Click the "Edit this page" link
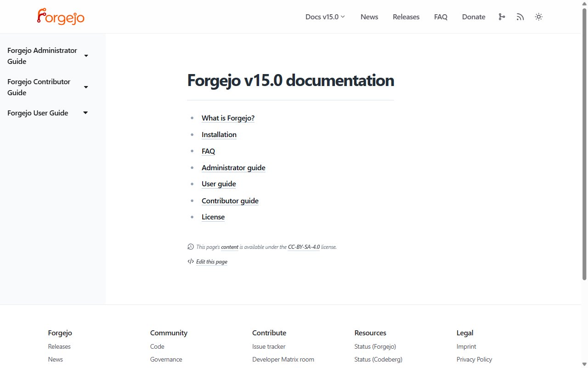 point(212,262)
